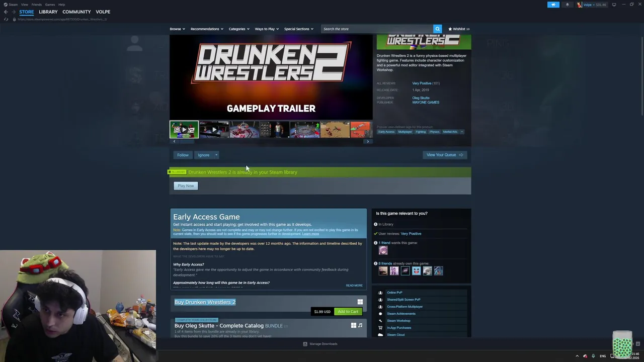Click Play Now button
The width and height of the screenshot is (644, 362).
186,186
